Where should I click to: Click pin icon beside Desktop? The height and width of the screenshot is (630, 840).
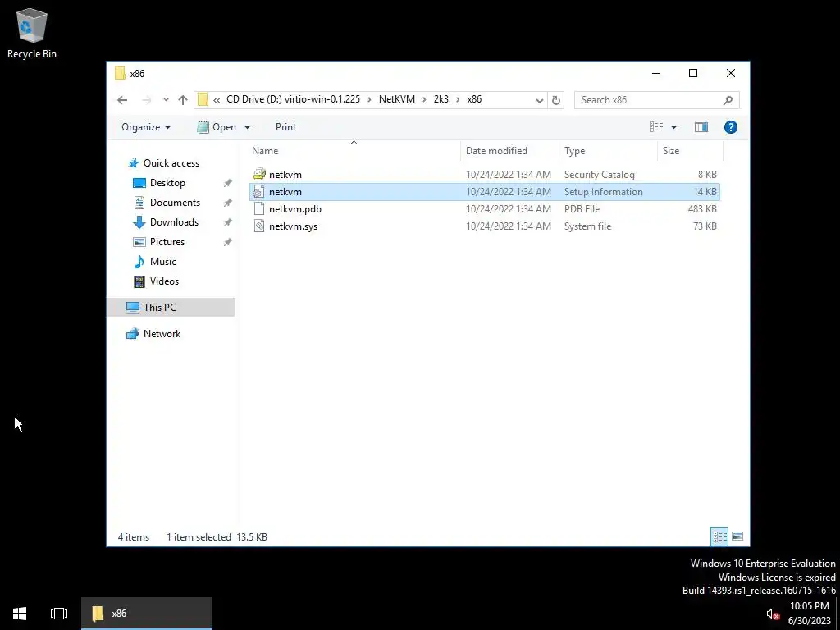(x=228, y=183)
